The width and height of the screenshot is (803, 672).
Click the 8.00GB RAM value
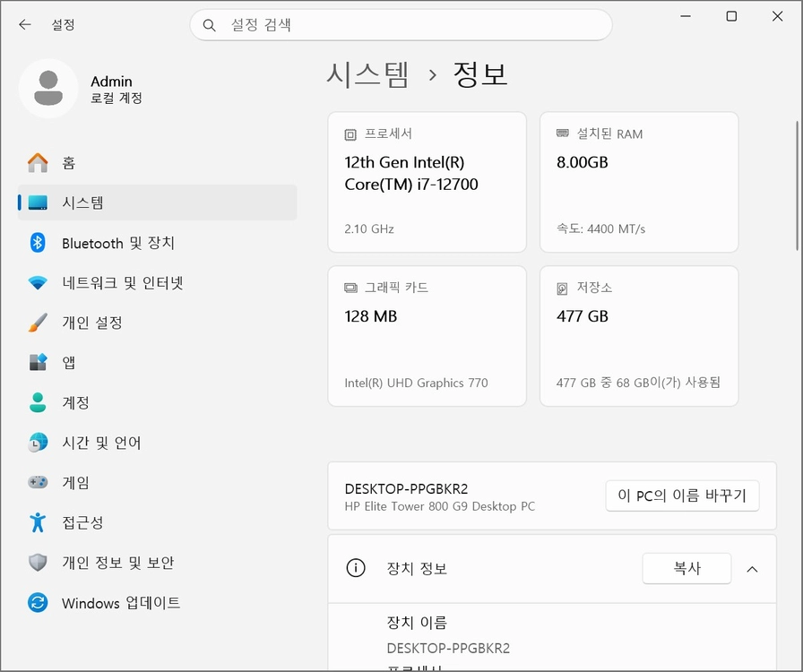583,162
